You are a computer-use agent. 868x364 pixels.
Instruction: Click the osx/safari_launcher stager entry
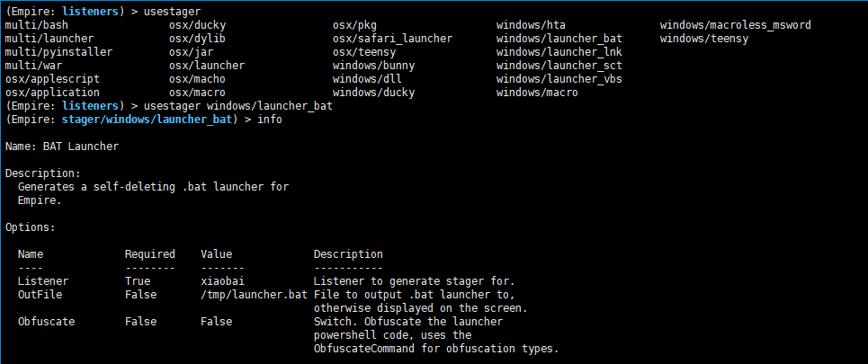pos(393,39)
